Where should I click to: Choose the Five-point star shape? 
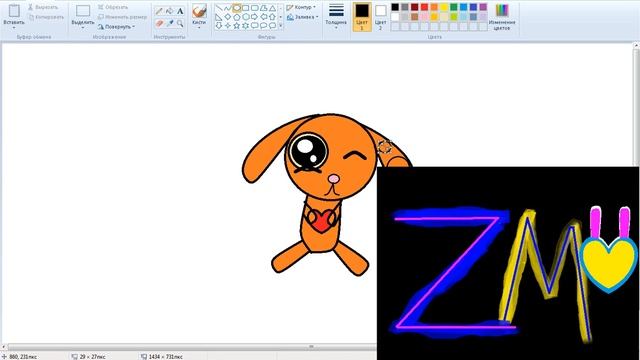tap(237, 25)
